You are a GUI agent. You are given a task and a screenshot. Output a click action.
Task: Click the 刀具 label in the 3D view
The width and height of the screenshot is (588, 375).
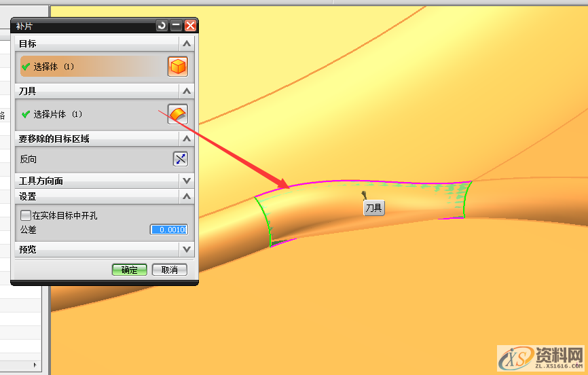pyautogui.click(x=373, y=208)
